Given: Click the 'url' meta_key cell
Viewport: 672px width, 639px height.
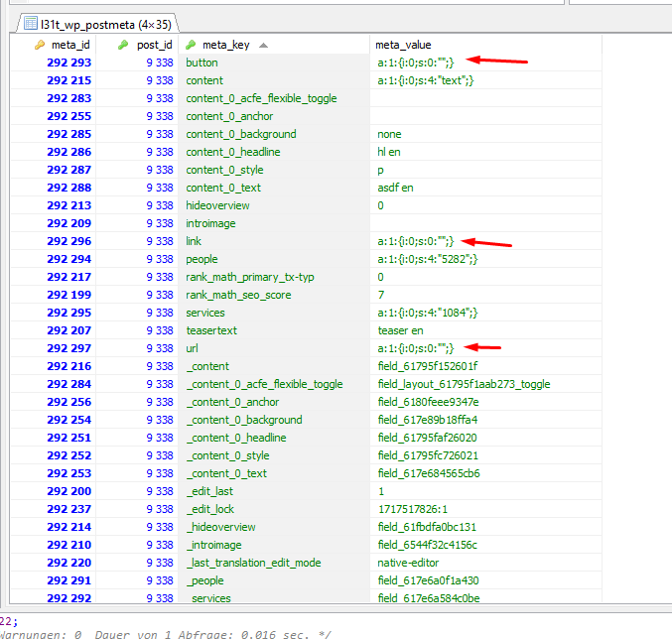Looking at the screenshot, I should coord(274,348).
